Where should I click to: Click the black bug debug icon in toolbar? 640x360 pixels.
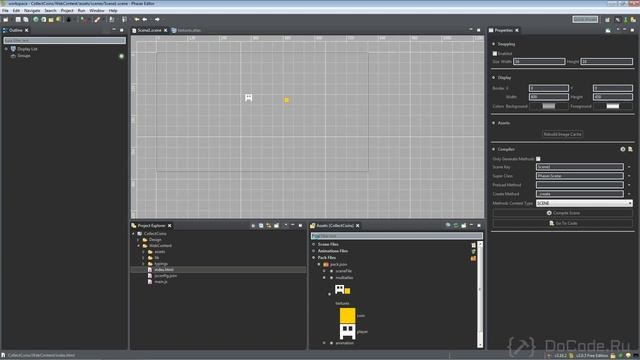(x=69, y=20)
